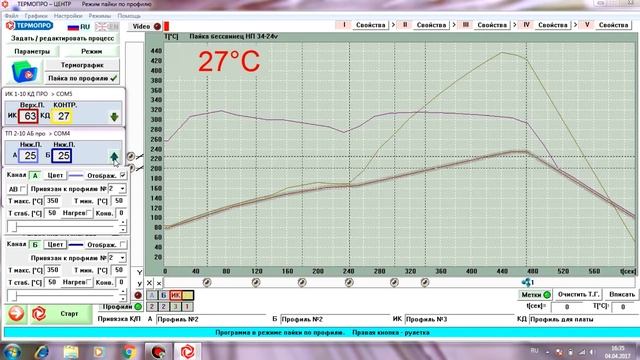This screenshot has height=360, width=640.
Task: Click the dark red record circle below Y labels
Action: pyautogui.click(x=138, y=295)
